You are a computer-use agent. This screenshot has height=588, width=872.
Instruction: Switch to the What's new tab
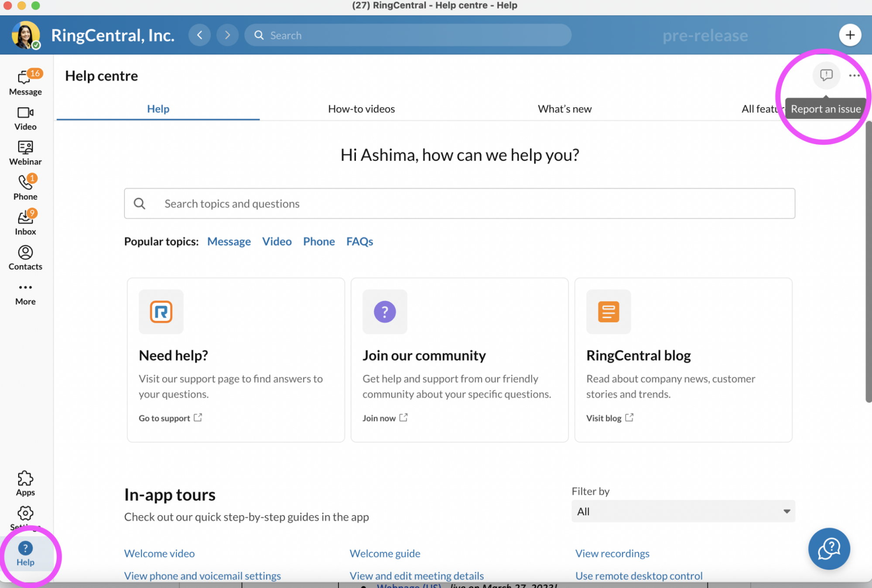(x=564, y=109)
